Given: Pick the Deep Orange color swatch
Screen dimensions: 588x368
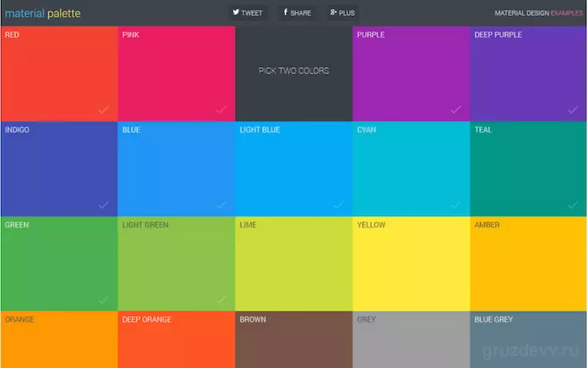Looking at the screenshot, I should [176, 339].
